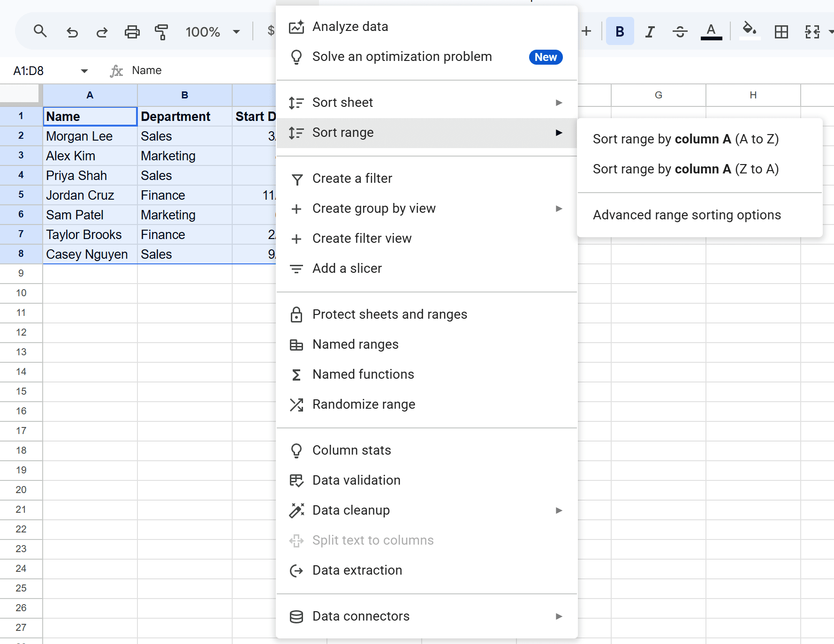The height and width of the screenshot is (644, 834).
Task: Expand the Data cleanup submenu
Action: (x=427, y=510)
